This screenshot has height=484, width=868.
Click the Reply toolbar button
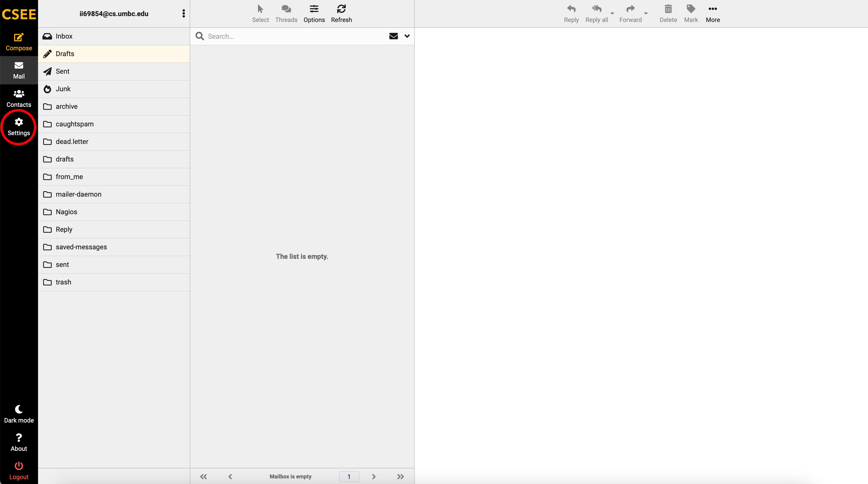click(x=571, y=14)
